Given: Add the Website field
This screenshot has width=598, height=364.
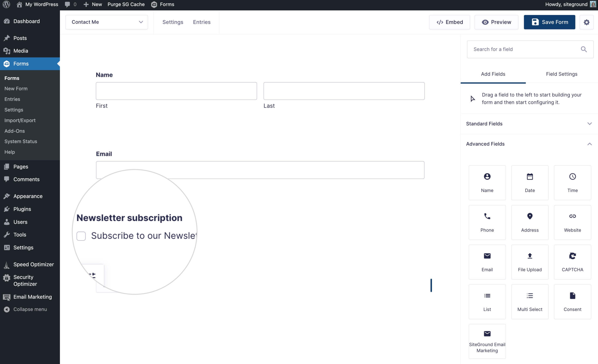Looking at the screenshot, I should tap(573, 222).
